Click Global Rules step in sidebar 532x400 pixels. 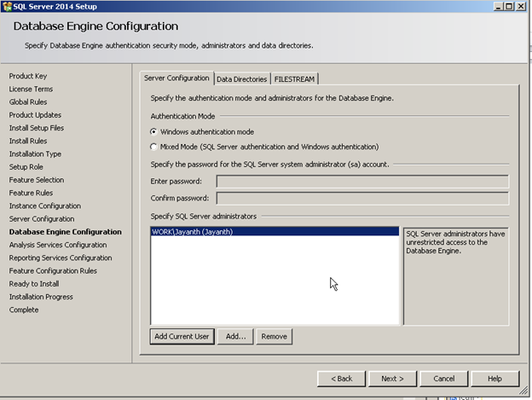[28, 101]
